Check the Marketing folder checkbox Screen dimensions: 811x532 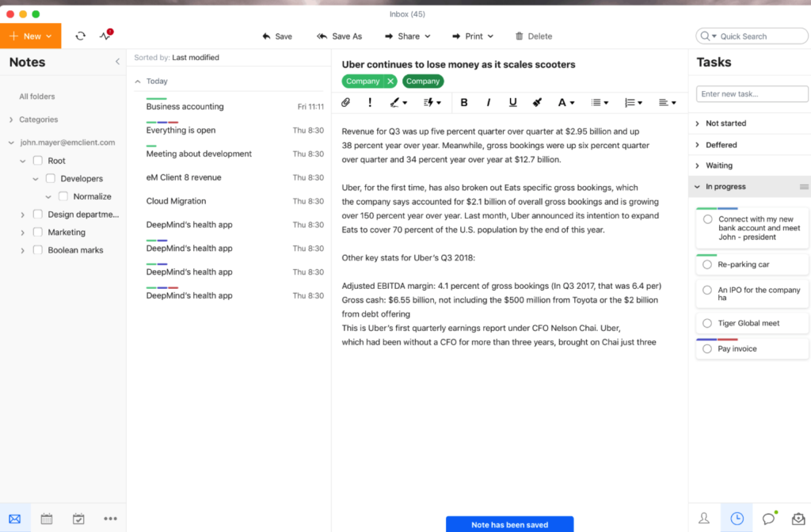[x=38, y=232]
